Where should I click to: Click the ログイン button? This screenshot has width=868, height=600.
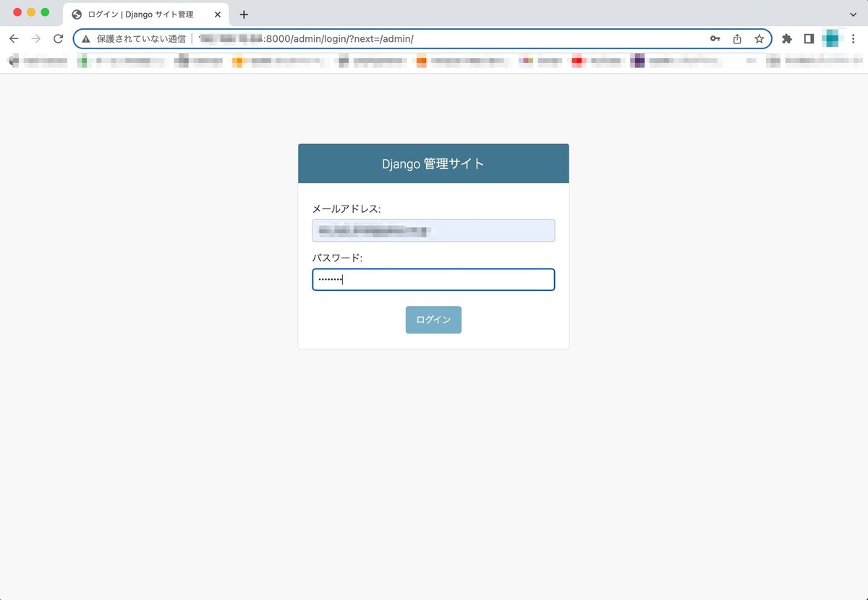tap(433, 320)
